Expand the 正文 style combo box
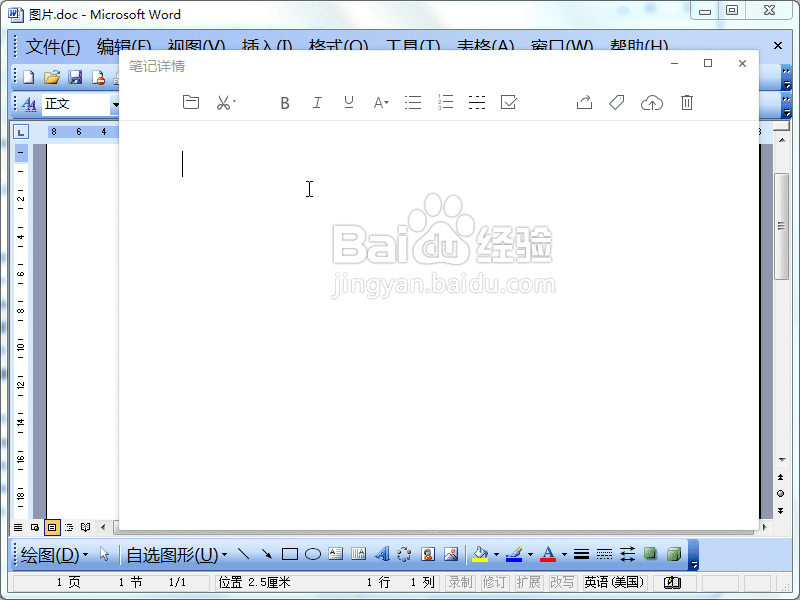Screen dimensions: 800x600 coord(115,104)
